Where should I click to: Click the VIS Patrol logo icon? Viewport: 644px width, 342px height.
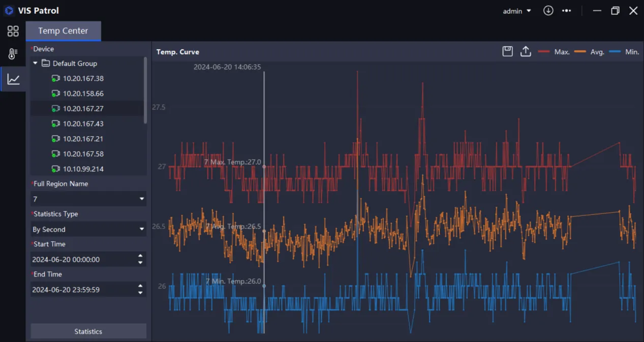pos(9,11)
